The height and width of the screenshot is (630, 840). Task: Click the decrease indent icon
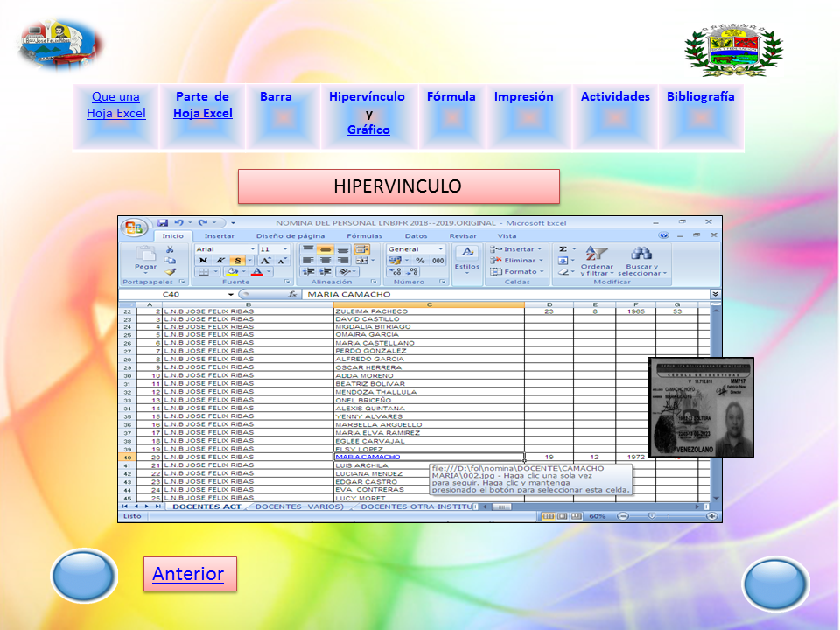pyautogui.click(x=308, y=271)
